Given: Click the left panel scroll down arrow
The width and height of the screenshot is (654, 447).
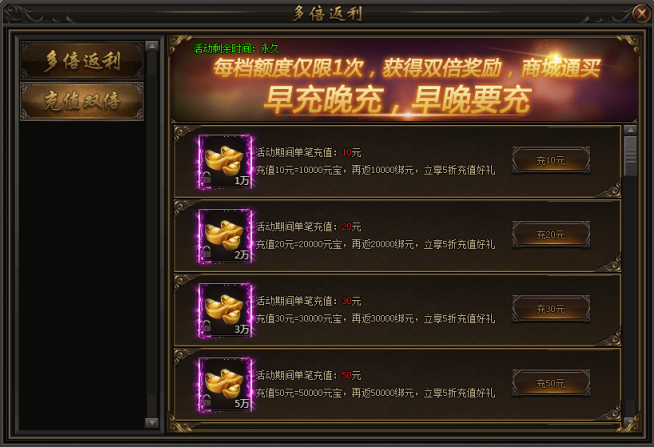Looking at the screenshot, I should coord(152,423).
